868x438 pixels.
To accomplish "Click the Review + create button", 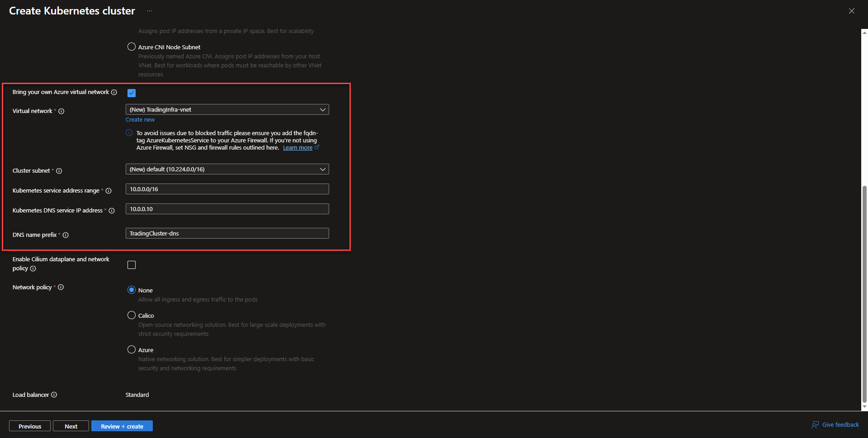I will [122, 426].
